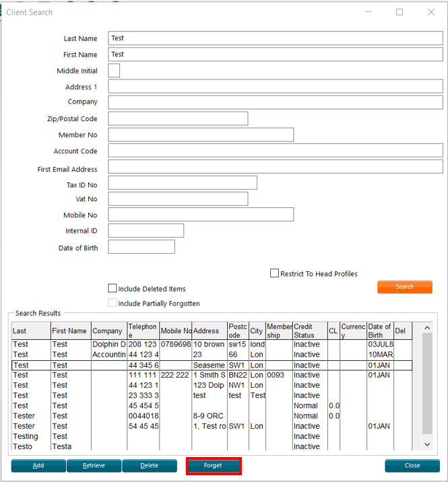Screen dimensions: 448x482
Task: Click the Zip/Postal Code field
Action: (x=178, y=118)
